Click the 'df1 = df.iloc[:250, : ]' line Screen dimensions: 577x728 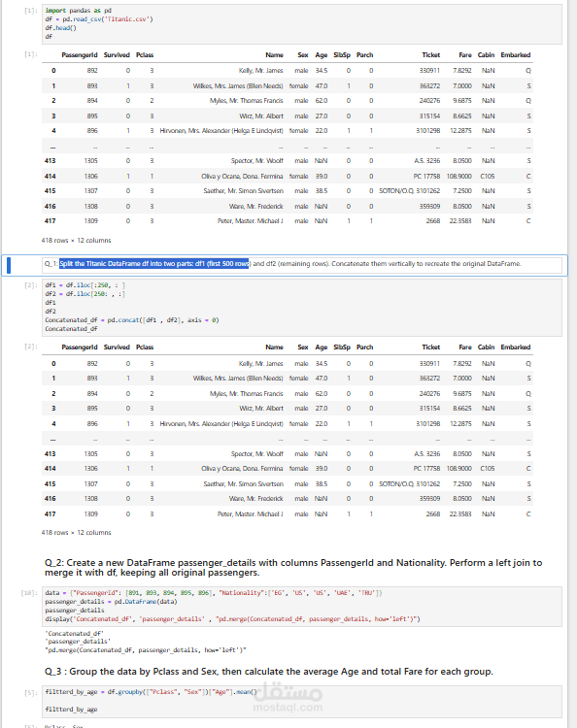point(85,285)
